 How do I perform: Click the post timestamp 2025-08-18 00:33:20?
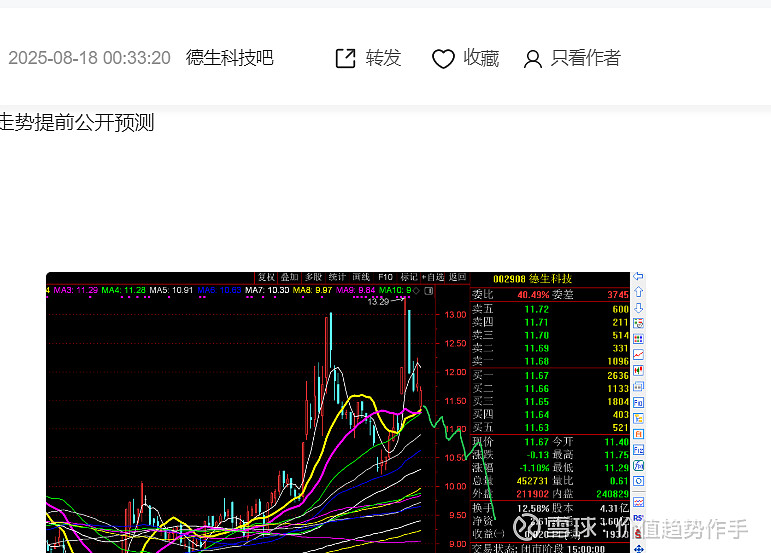coord(89,58)
